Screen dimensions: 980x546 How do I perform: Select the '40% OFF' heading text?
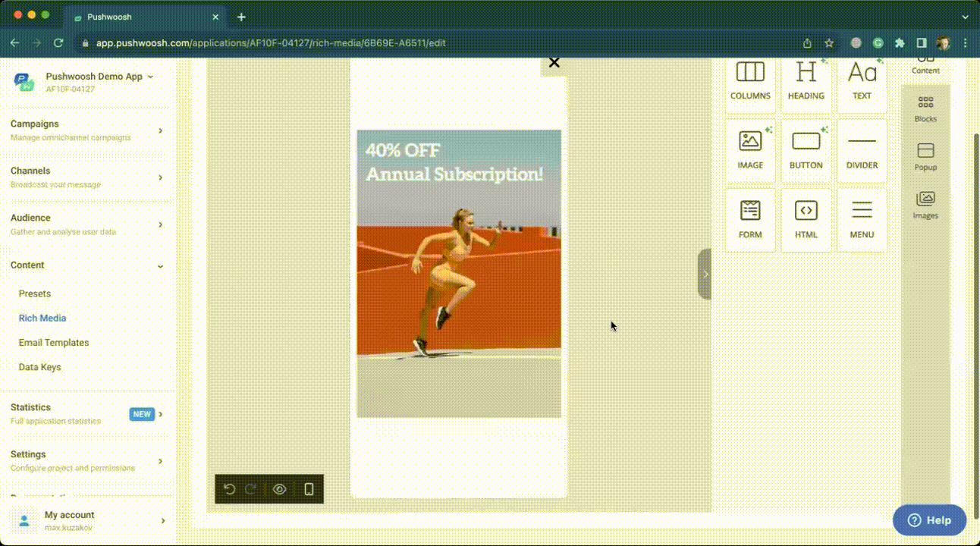click(x=403, y=150)
